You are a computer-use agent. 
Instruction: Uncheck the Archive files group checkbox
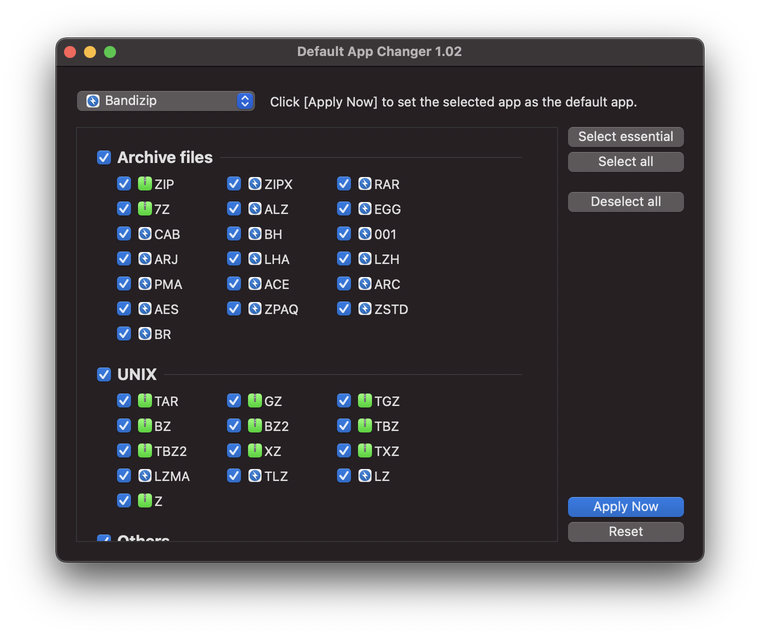pos(104,157)
